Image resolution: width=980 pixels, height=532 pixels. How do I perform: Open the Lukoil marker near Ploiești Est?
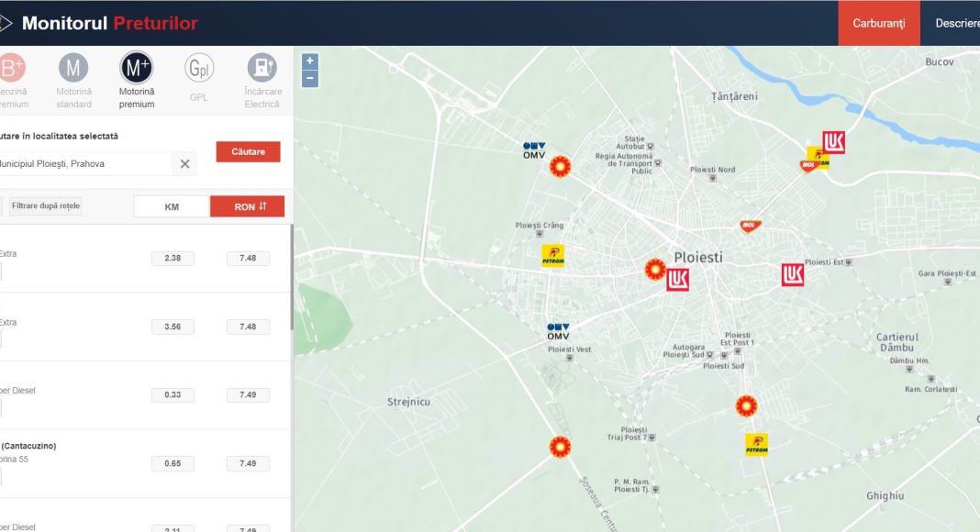[793, 275]
